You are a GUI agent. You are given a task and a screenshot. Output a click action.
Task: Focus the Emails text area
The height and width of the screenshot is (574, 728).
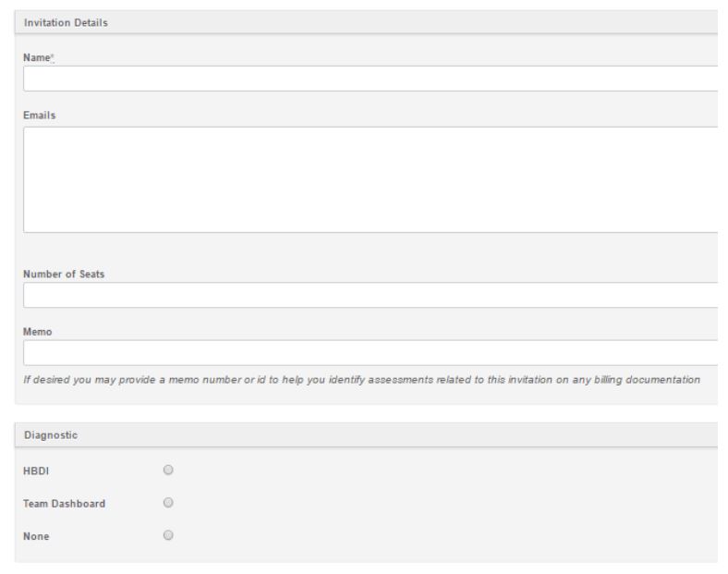370,179
